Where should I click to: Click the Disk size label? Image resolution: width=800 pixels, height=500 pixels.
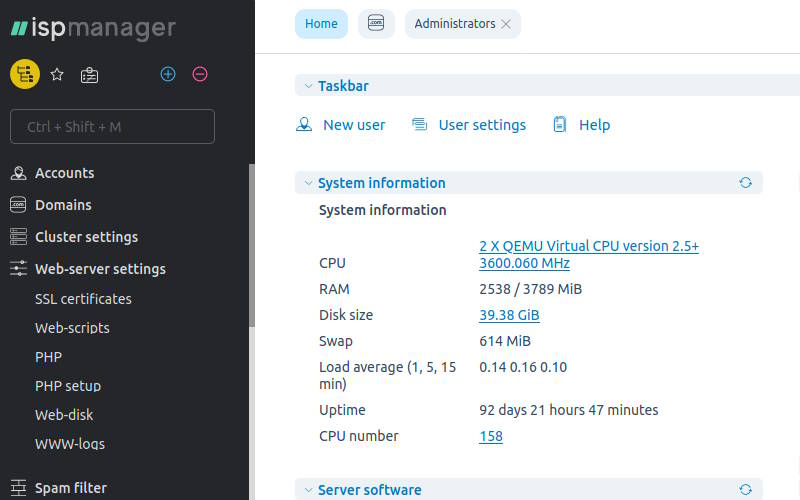[x=346, y=315]
